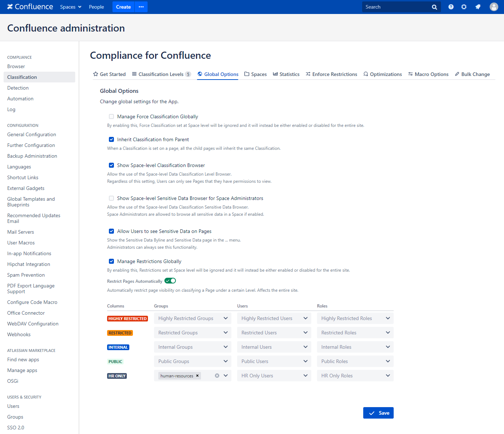The image size is (504, 434).
Task: Switch to the Bulk Change tab
Action: pyautogui.click(x=472, y=74)
